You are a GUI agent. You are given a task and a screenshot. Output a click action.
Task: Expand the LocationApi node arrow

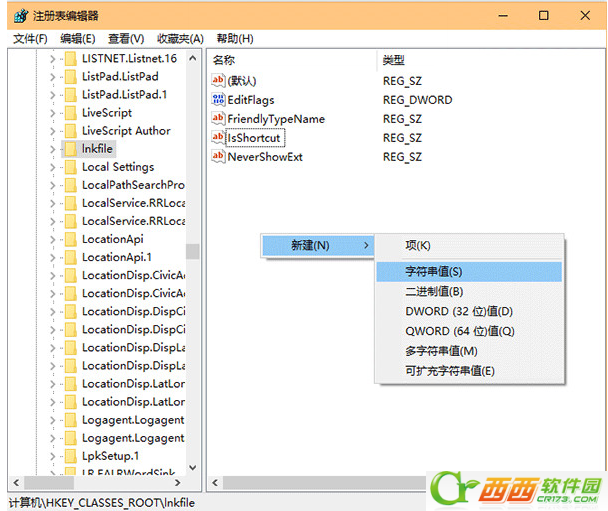click(53, 240)
